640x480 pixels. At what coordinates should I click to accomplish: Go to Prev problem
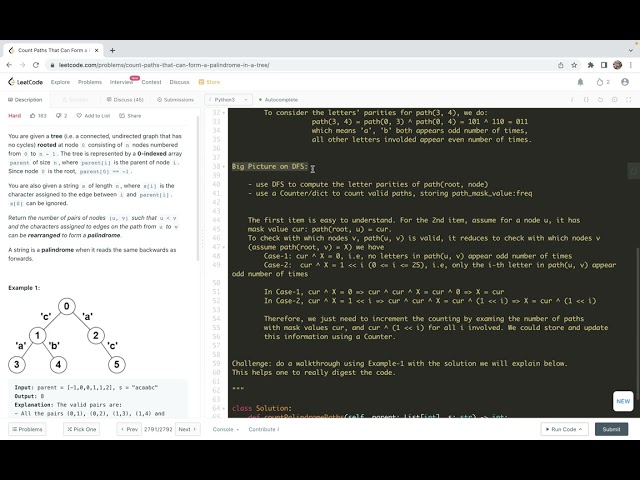tap(129, 429)
